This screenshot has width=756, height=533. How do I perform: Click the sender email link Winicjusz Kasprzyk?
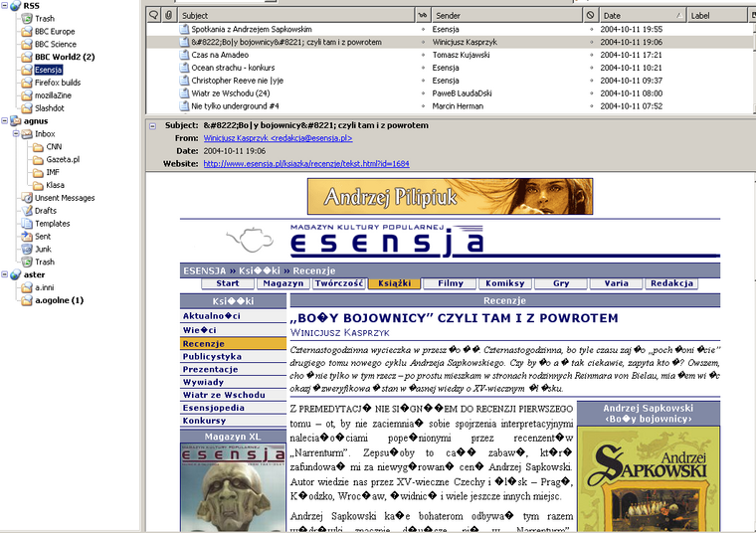(278, 138)
